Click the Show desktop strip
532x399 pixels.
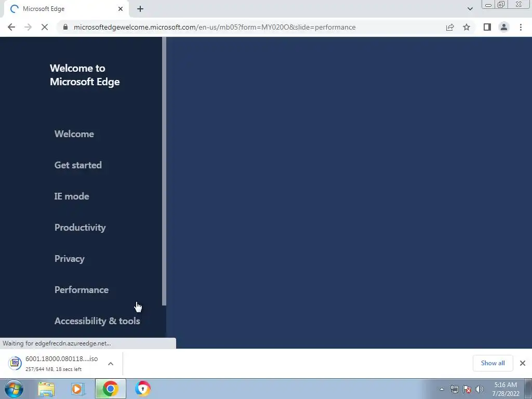point(528,389)
